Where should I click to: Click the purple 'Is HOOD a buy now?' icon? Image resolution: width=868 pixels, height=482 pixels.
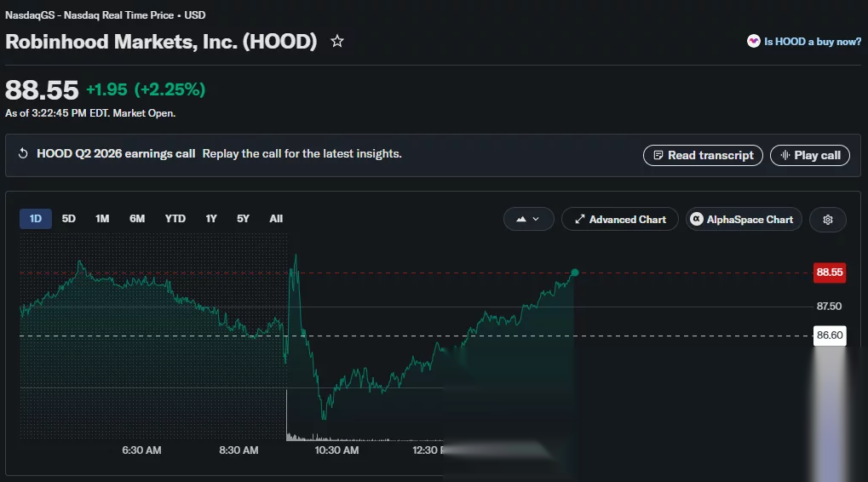coord(753,41)
